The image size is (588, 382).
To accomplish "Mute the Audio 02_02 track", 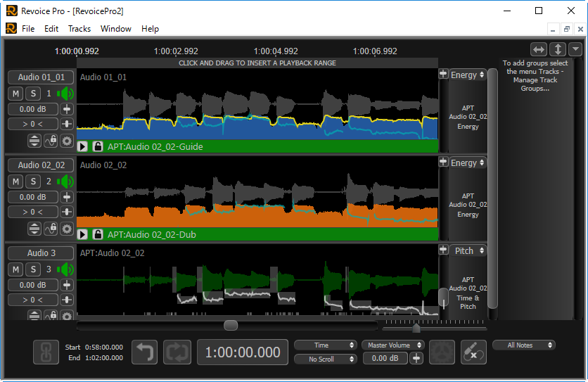I will point(15,182).
